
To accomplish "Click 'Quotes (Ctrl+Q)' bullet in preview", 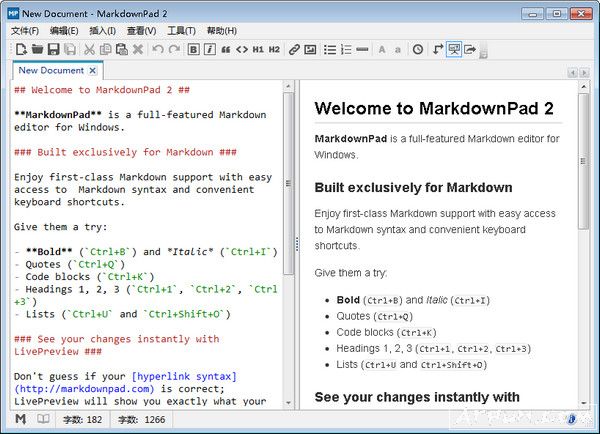I will [374, 317].
